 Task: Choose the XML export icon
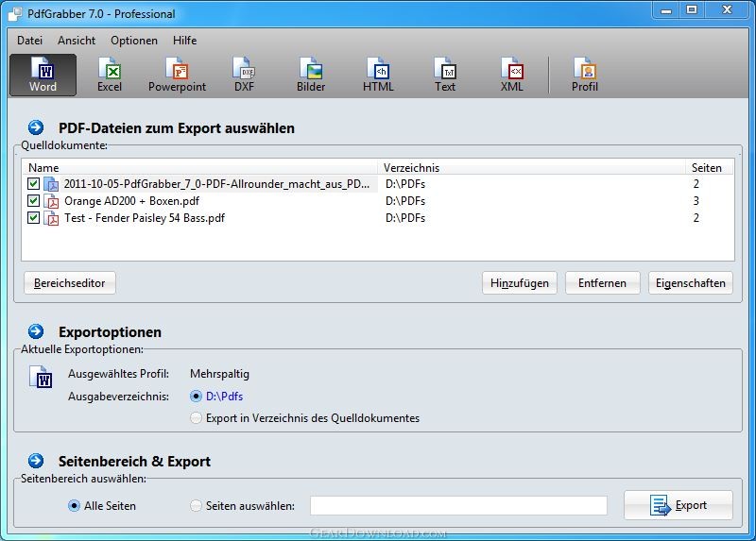pyautogui.click(x=511, y=75)
